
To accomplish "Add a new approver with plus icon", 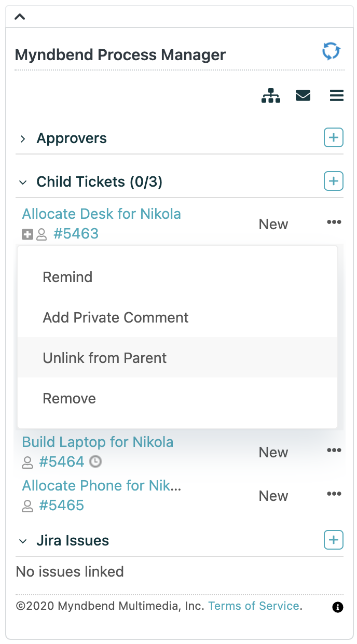I will click(334, 138).
